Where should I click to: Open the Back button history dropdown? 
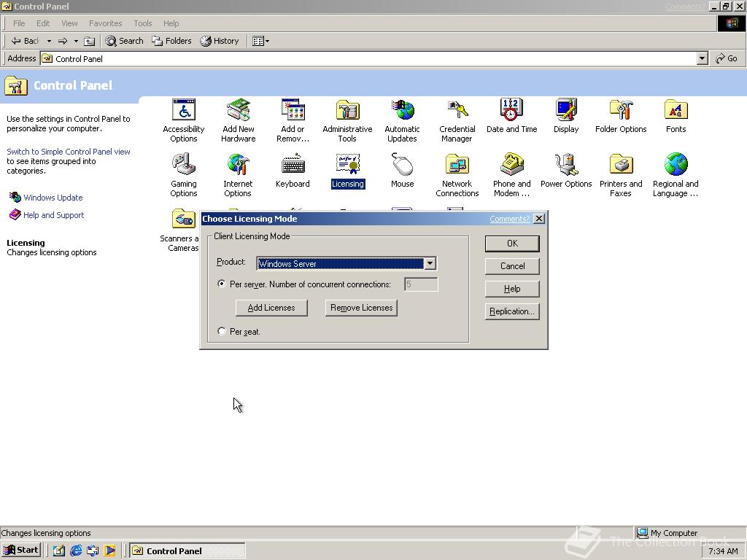coord(49,41)
